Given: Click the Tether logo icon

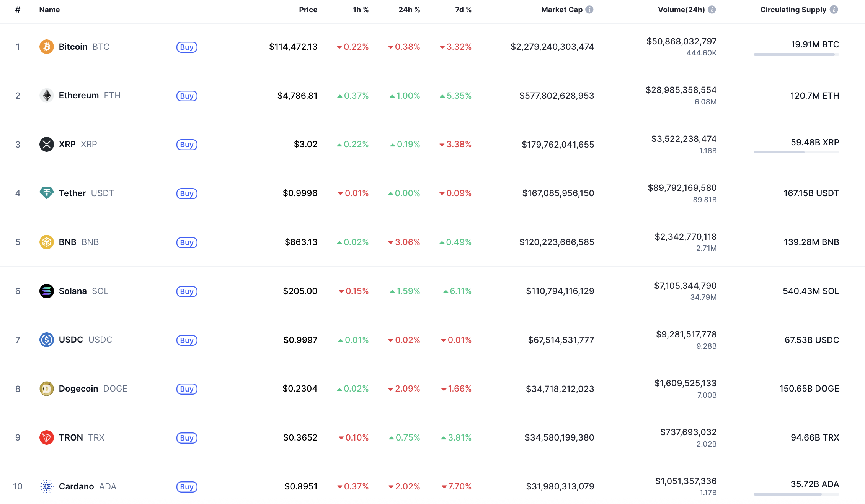Looking at the screenshot, I should [47, 193].
